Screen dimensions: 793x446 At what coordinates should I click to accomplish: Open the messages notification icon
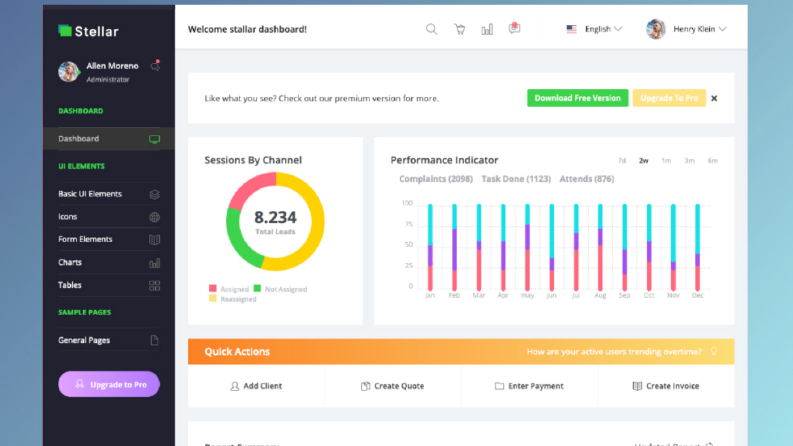(514, 28)
